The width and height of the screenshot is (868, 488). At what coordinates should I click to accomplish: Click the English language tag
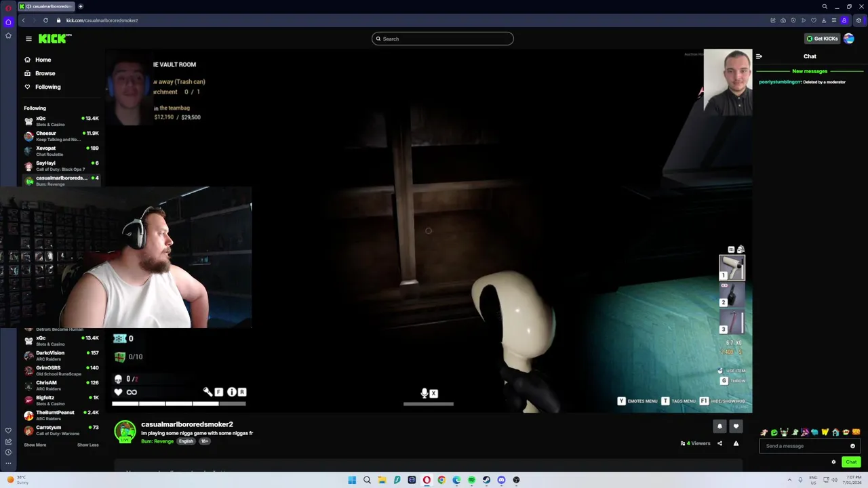click(186, 441)
